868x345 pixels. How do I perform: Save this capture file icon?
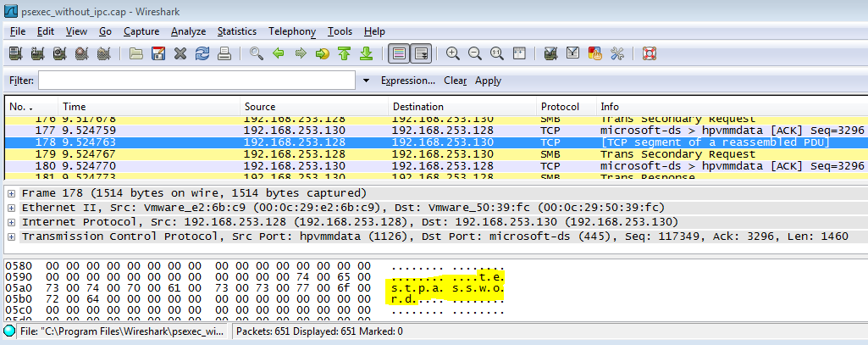coord(158,53)
